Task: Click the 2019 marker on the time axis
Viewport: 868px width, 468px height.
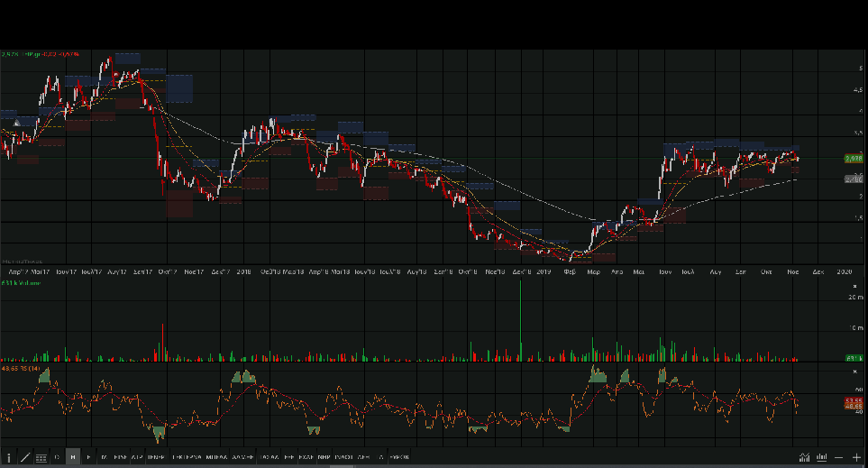Action: pos(544,271)
